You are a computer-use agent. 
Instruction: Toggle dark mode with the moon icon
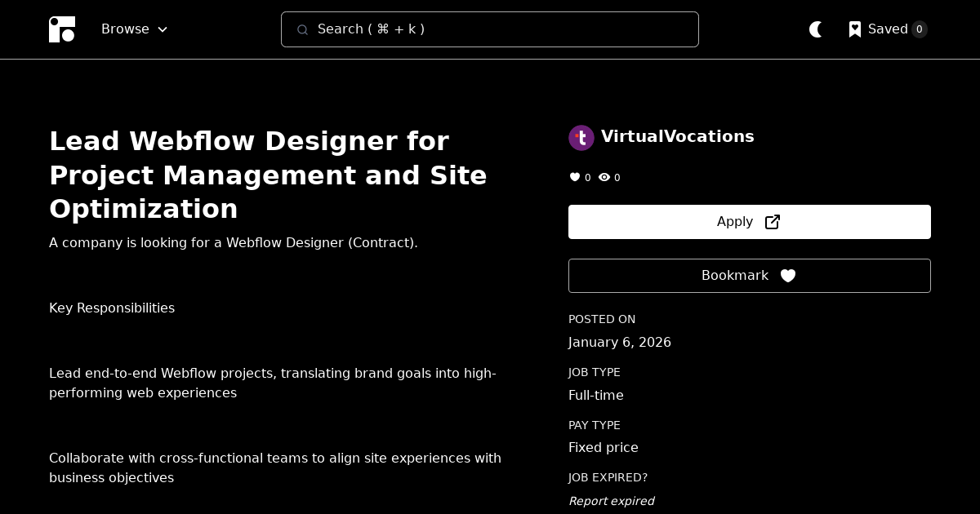pos(816,29)
